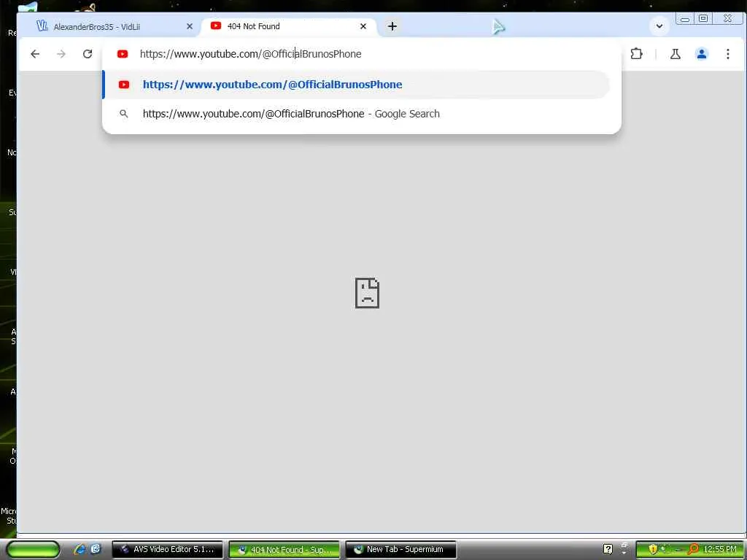Screen dimensions: 747x560
Task: Launch Internet Explorer from quick launch
Action: click(80, 549)
